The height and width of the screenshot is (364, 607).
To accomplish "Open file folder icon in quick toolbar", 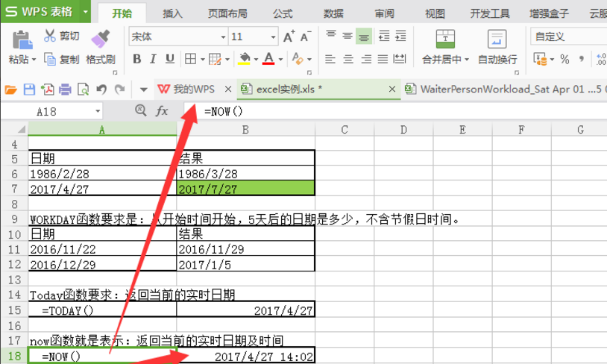I will [x=11, y=90].
